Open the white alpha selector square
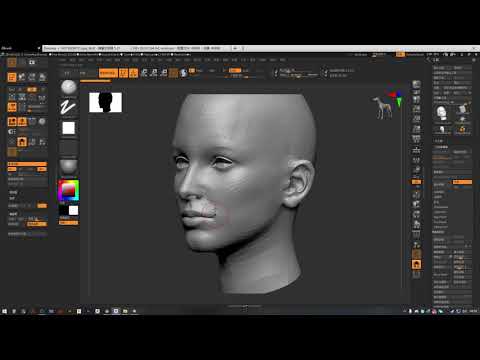The height and width of the screenshot is (360, 480). [69, 128]
